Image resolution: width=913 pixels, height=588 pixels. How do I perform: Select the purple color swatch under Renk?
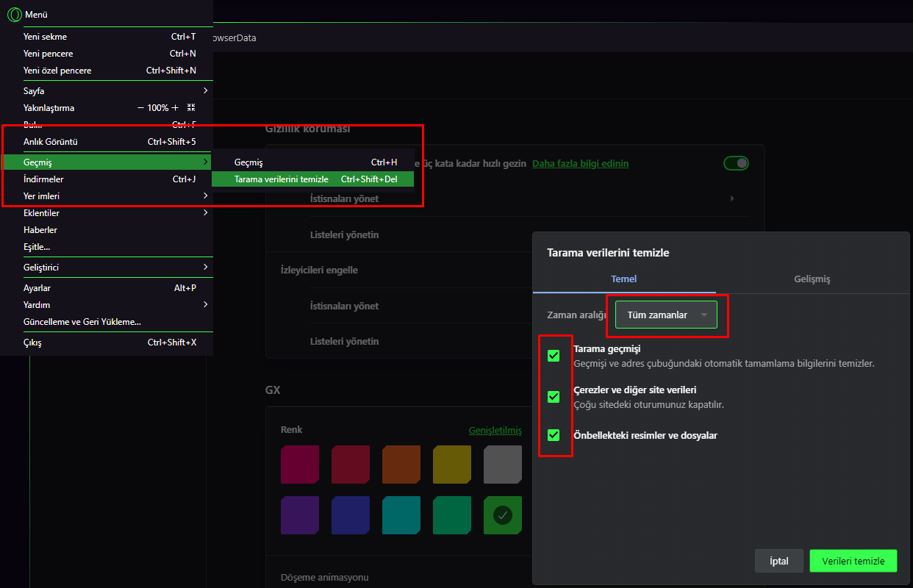[299, 515]
